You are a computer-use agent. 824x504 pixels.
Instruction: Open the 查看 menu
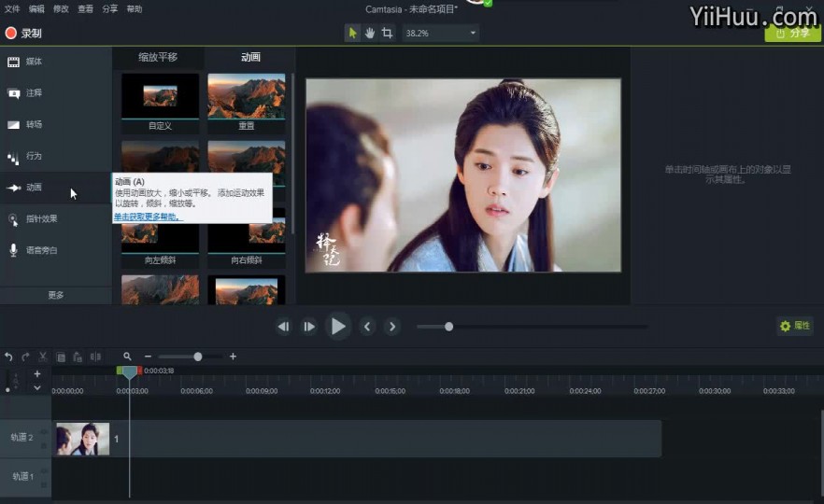pos(85,9)
